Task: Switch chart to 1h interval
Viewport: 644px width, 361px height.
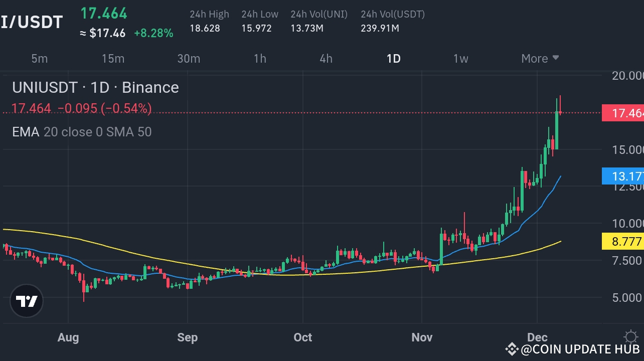Action: tap(260, 59)
